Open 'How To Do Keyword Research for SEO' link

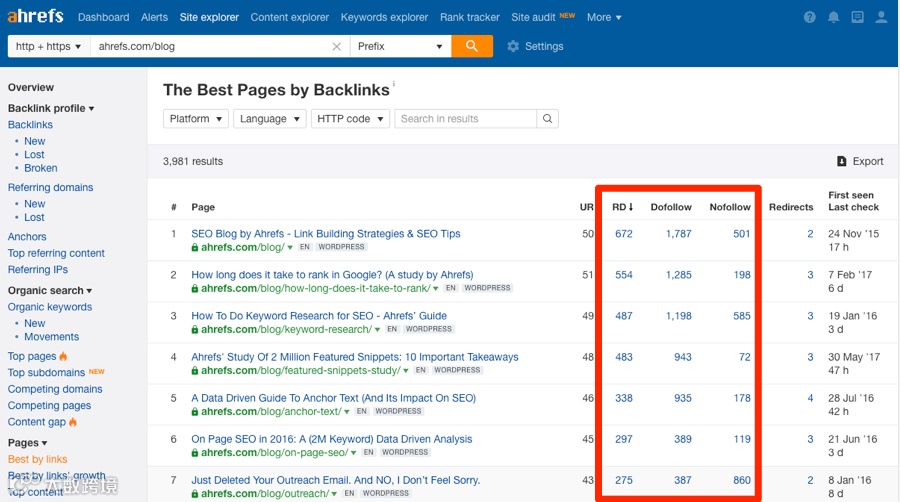[x=319, y=316]
